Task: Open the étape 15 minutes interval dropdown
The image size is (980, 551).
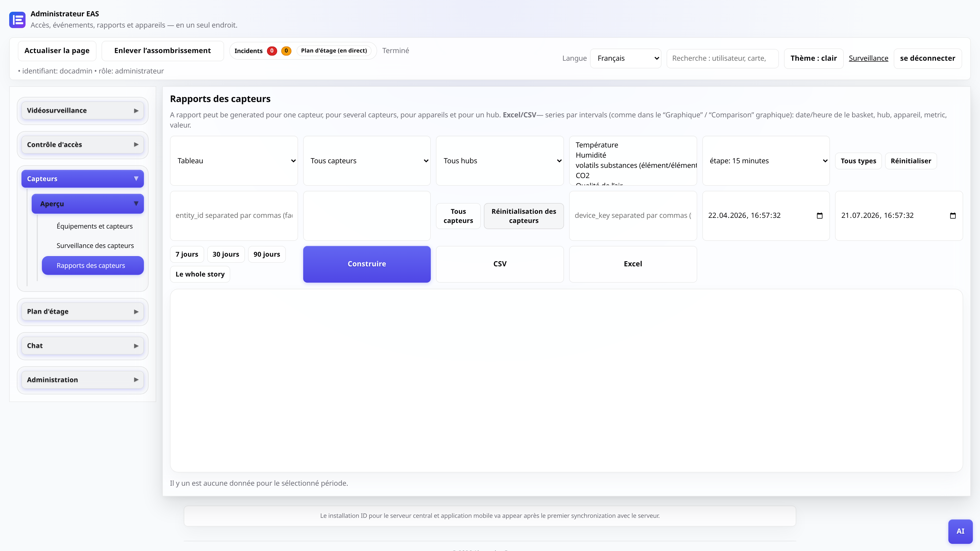Action: pos(766,161)
